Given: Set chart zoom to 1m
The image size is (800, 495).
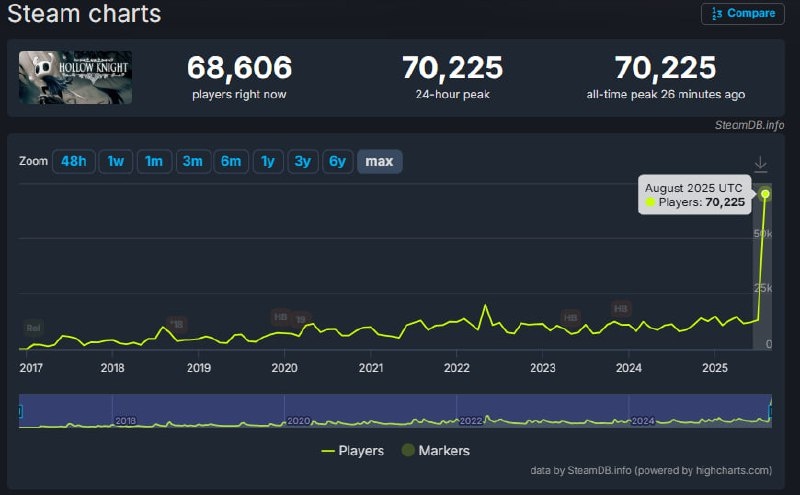Looking at the screenshot, I should click(154, 161).
